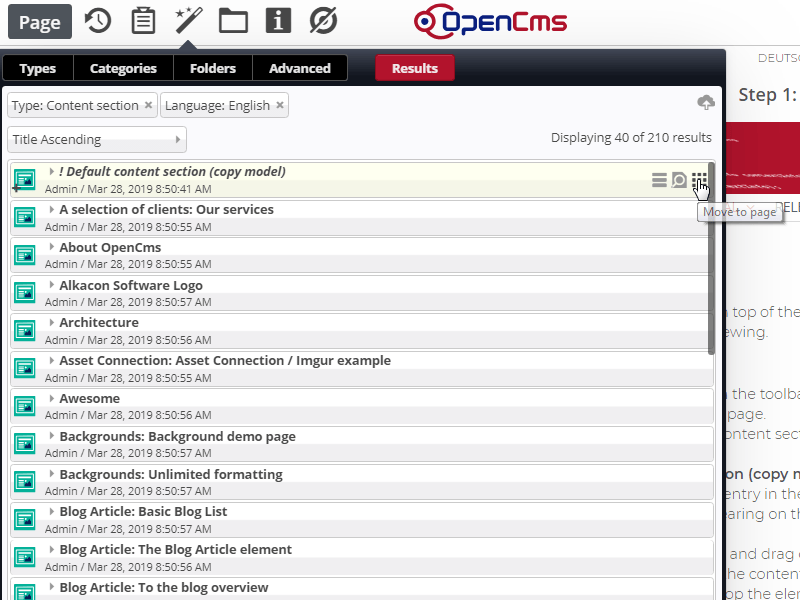The width and height of the screenshot is (800, 600).
Task: Click the crossed-circle icon in top toolbar
Action: [324, 21]
